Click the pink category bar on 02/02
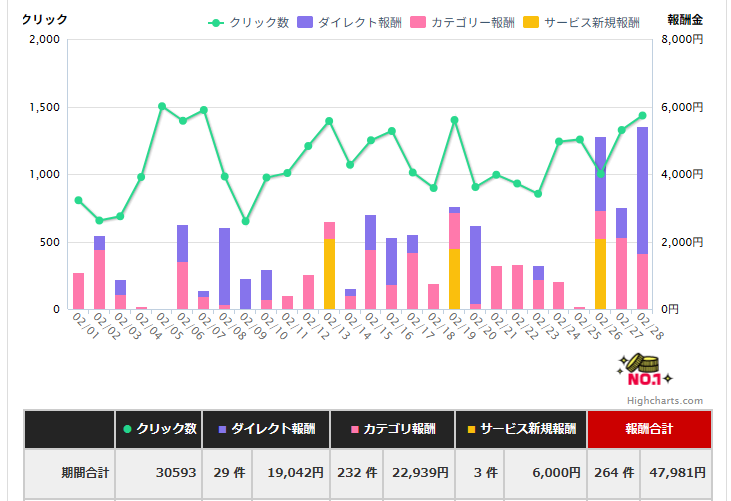The height and width of the screenshot is (501, 731). 99,280
